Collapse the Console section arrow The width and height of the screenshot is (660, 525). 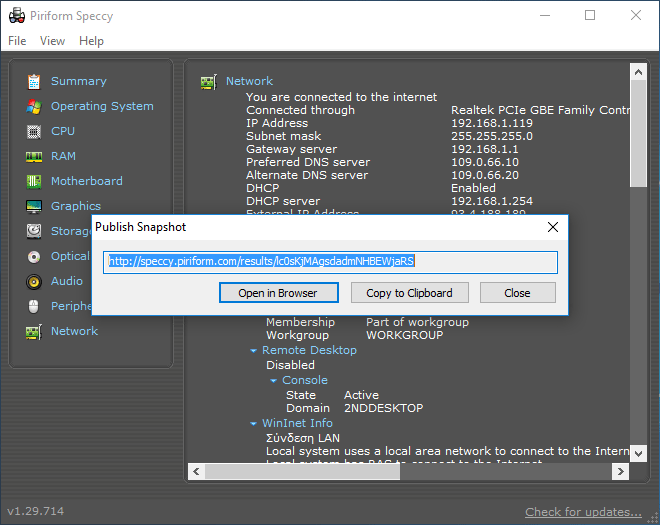[274, 381]
